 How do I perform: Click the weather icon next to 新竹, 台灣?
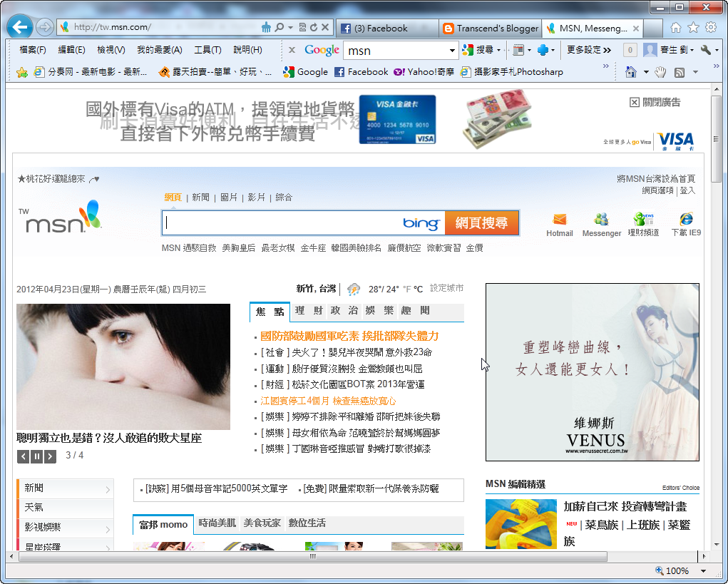[x=354, y=290]
